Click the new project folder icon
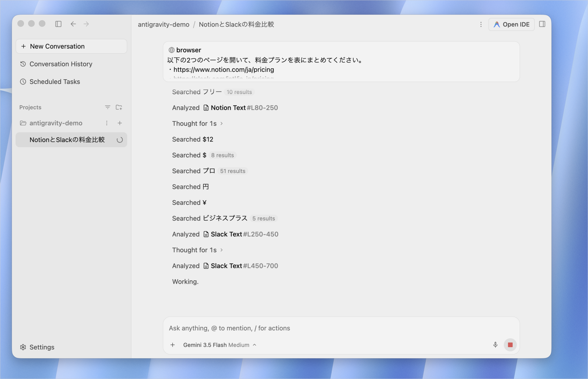The width and height of the screenshot is (588, 379). (x=119, y=107)
